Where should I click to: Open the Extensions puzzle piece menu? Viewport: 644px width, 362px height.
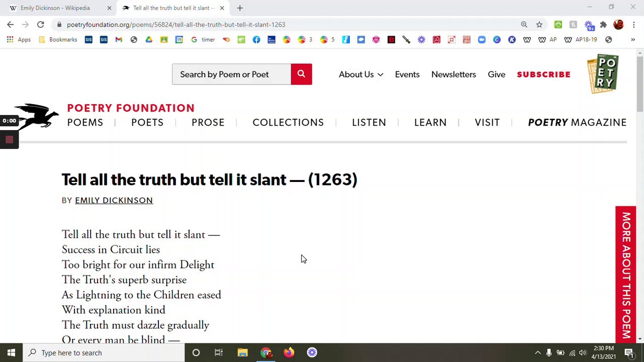point(603,24)
